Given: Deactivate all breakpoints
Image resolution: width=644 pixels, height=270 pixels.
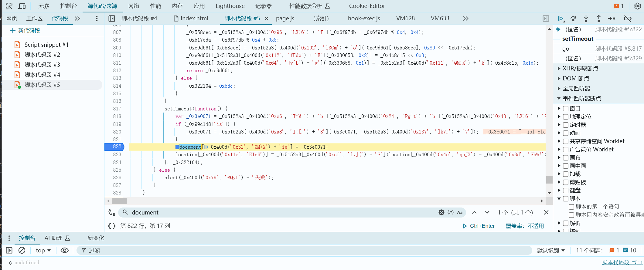Looking at the screenshot, I should click(x=628, y=19).
